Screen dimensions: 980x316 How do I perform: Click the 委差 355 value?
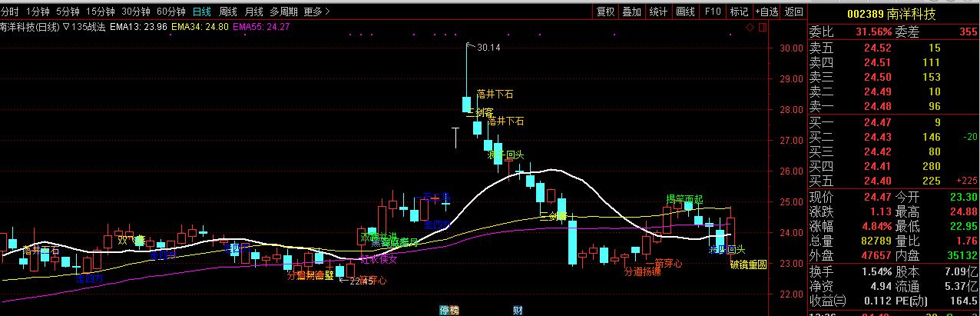tap(968, 32)
